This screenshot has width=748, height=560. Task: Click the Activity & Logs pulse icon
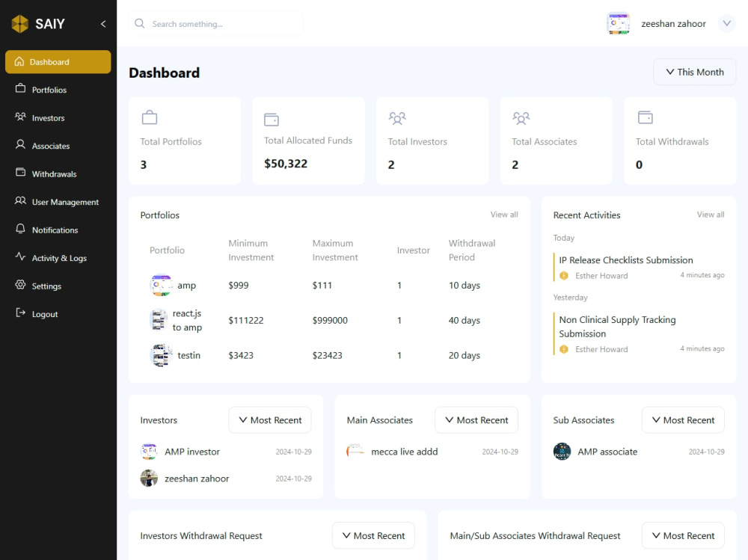(x=20, y=256)
